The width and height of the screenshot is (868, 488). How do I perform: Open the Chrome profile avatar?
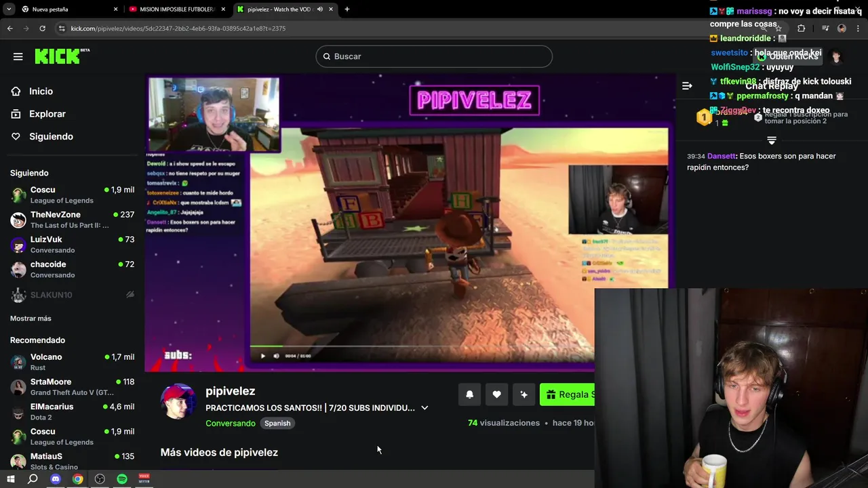click(842, 28)
